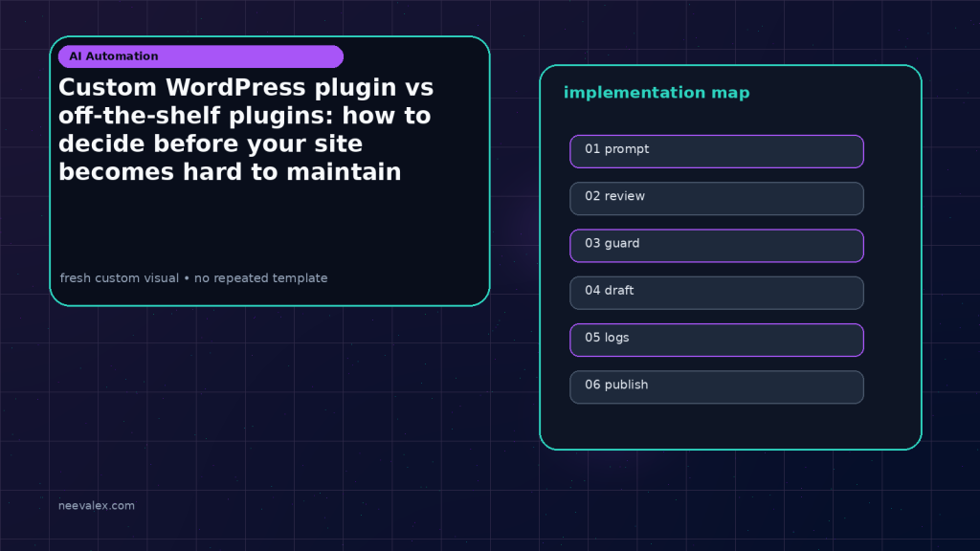
Task: Click the AI Automation purple badge
Action: (201, 56)
